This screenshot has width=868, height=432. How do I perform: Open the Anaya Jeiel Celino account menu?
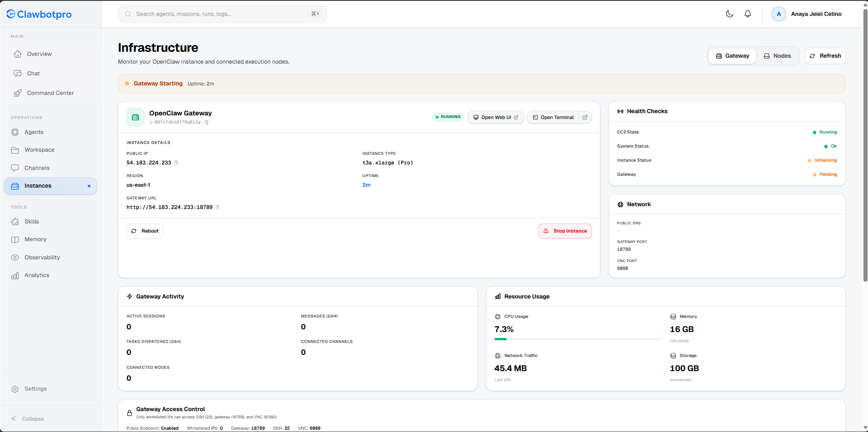pos(816,14)
